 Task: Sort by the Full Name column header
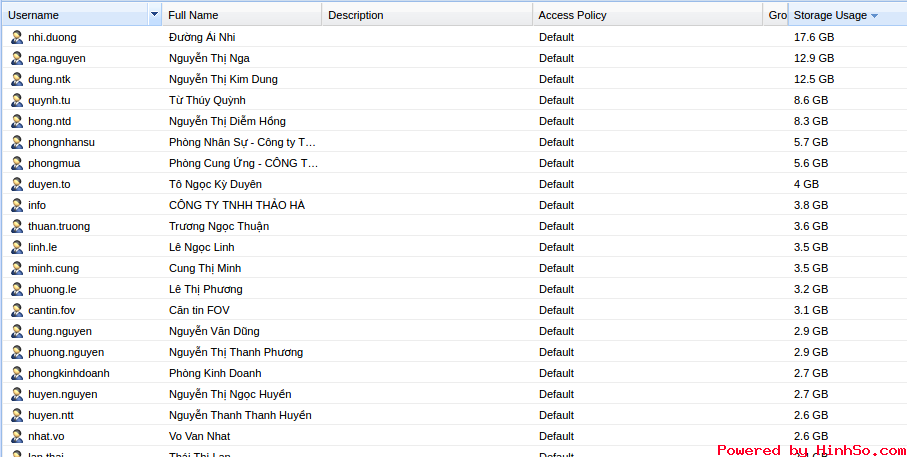click(x=193, y=15)
